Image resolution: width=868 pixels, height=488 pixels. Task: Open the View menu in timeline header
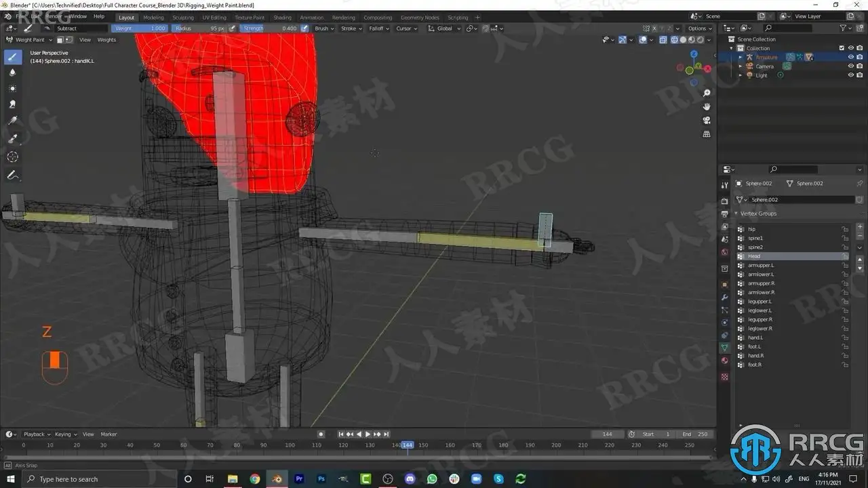(x=88, y=434)
